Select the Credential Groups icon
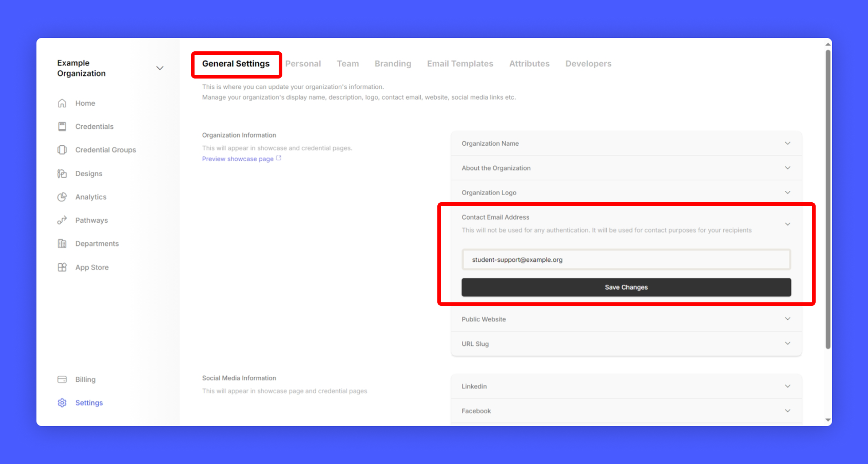The width and height of the screenshot is (868, 464). (x=62, y=150)
